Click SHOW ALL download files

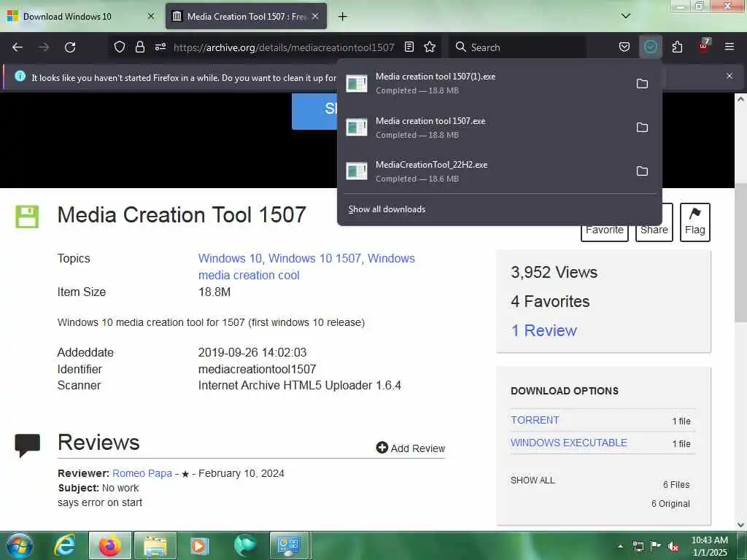pyautogui.click(x=533, y=480)
